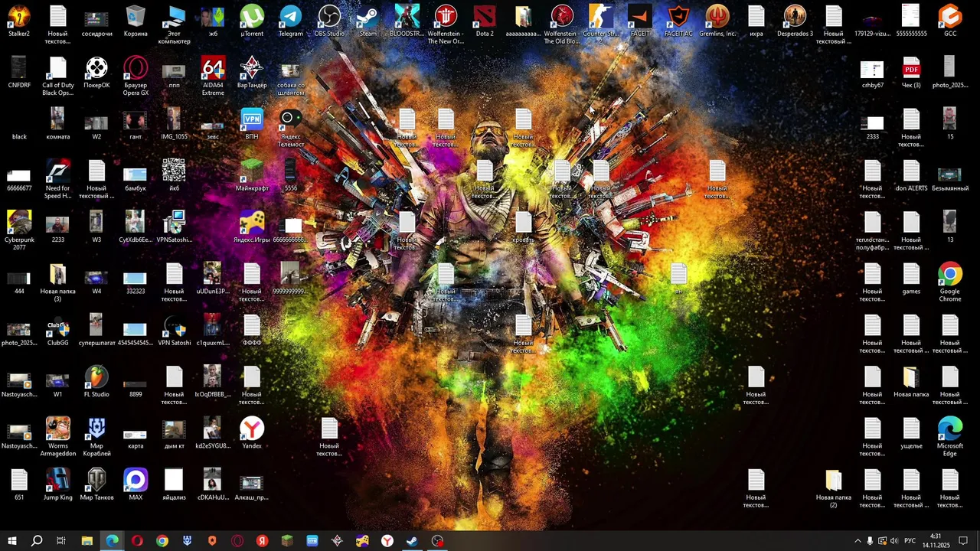The width and height of the screenshot is (980, 551).
Task: Select the Этот компьютер icon
Action: 174,25
